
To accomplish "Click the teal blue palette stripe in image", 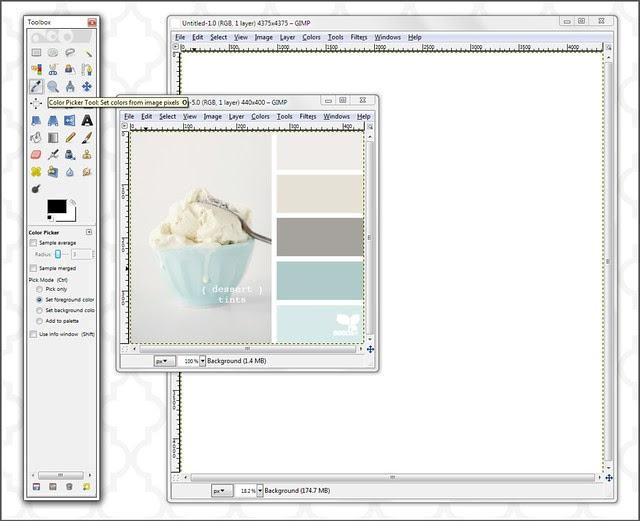I will point(318,281).
